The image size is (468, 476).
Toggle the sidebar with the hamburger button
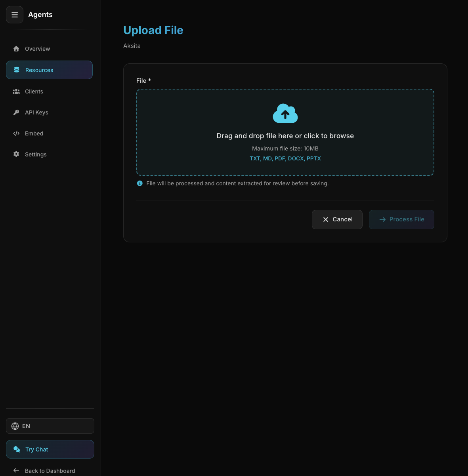click(15, 15)
